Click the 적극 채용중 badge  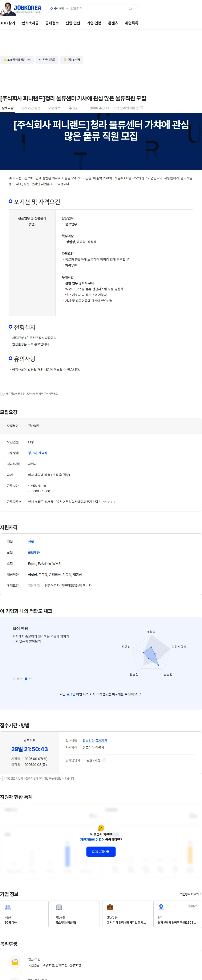point(47,60)
